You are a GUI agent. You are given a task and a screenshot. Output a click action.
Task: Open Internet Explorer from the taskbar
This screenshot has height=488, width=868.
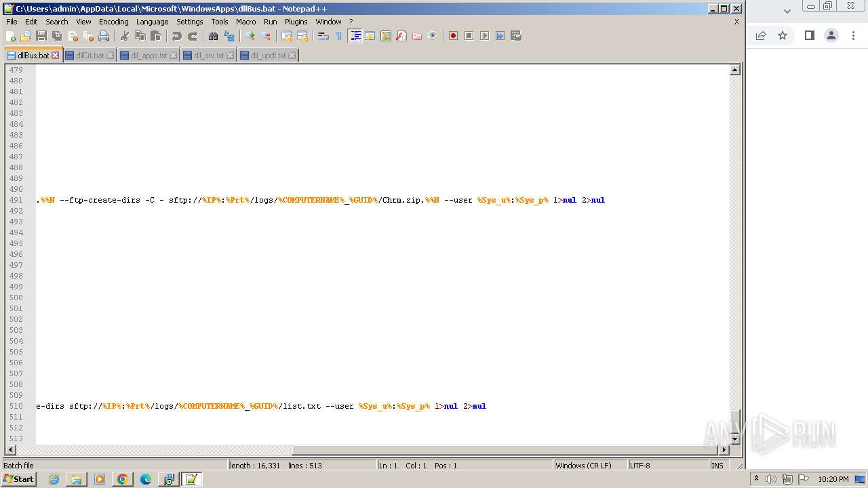tap(54, 479)
